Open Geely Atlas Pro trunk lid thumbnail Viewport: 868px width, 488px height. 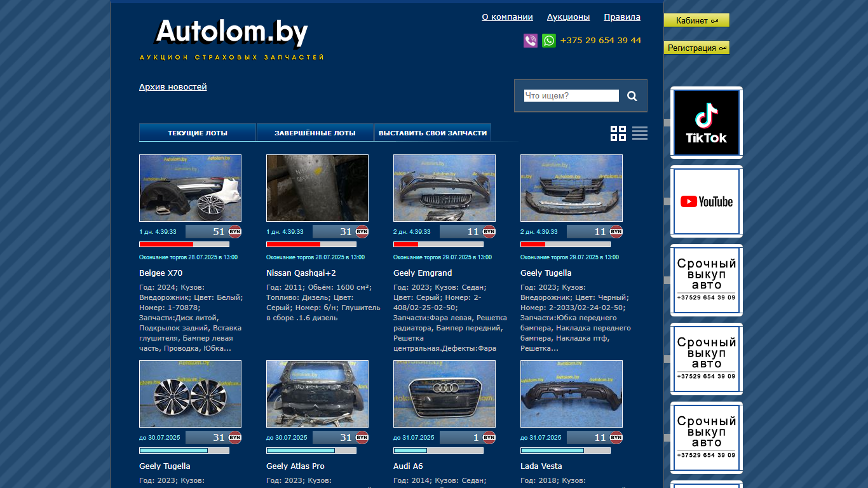click(317, 394)
